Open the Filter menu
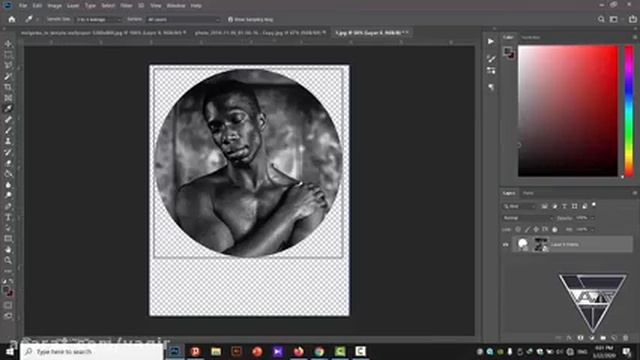The height and width of the screenshot is (360, 640). (x=126, y=6)
